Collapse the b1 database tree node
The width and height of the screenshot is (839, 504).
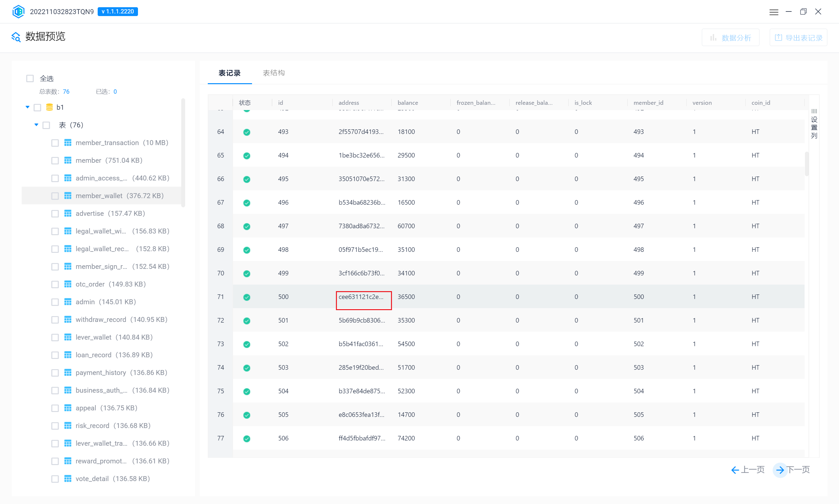pyautogui.click(x=28, y=107)
